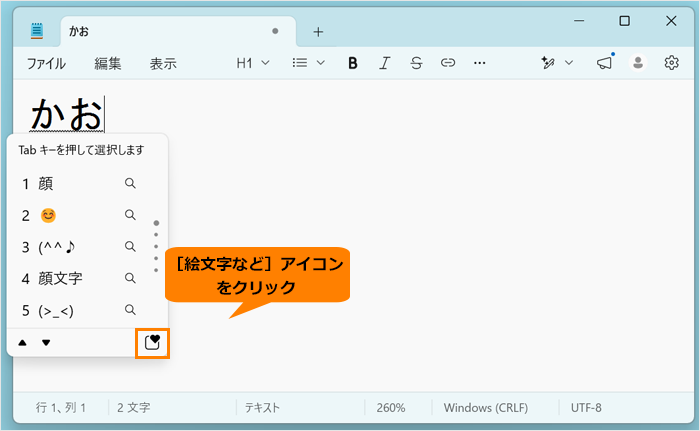
Task: Open more formatting options ellipsis
Action: point(479,63)
